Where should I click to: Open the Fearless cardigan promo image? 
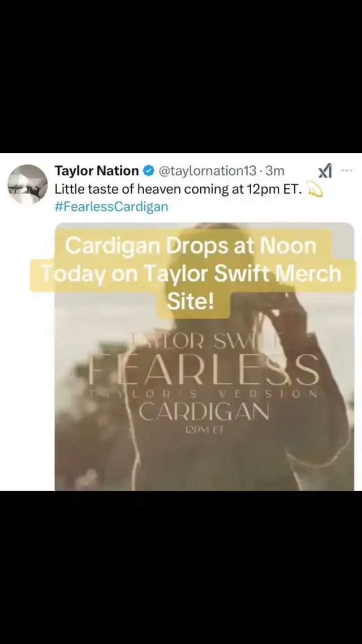[x=204, y=357]
